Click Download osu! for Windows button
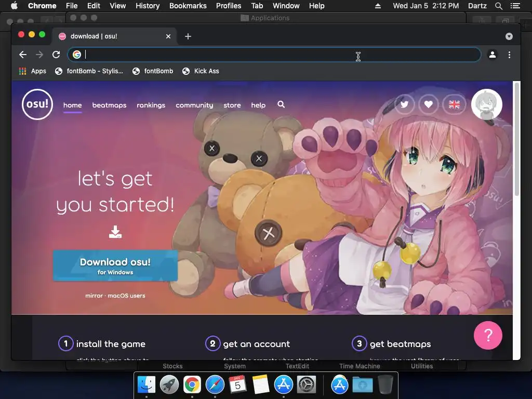This screenshot has width=532, height=399. [115, 265]
